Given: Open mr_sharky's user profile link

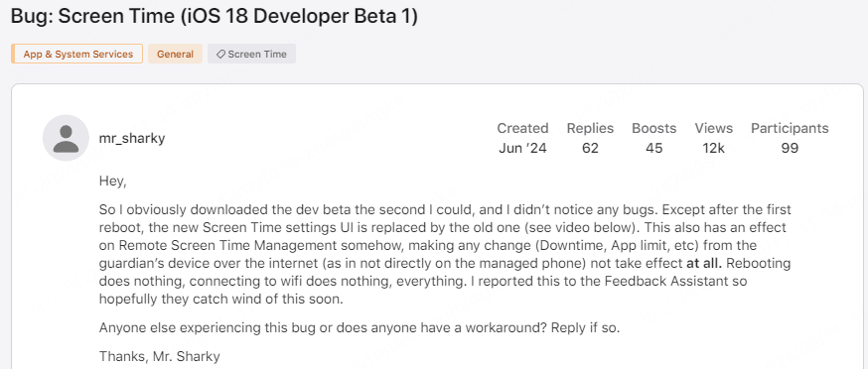Looking at the screenshot, I should pos(132,138).
